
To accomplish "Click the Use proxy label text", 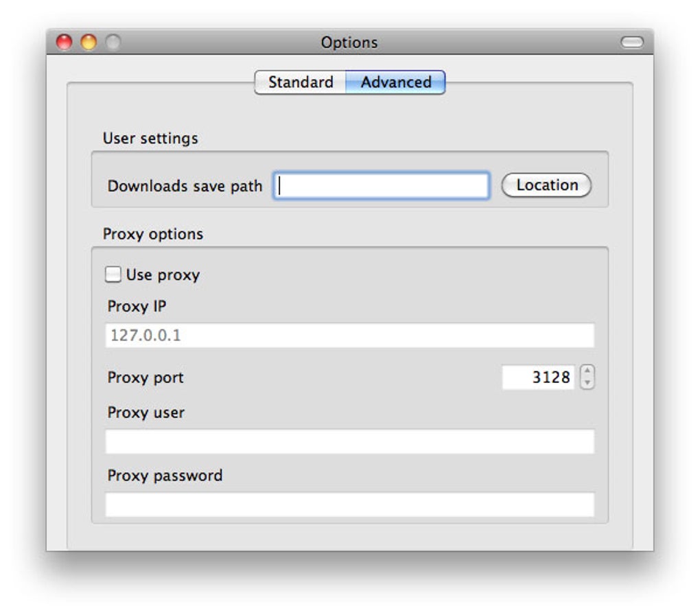I will [163, 275].
